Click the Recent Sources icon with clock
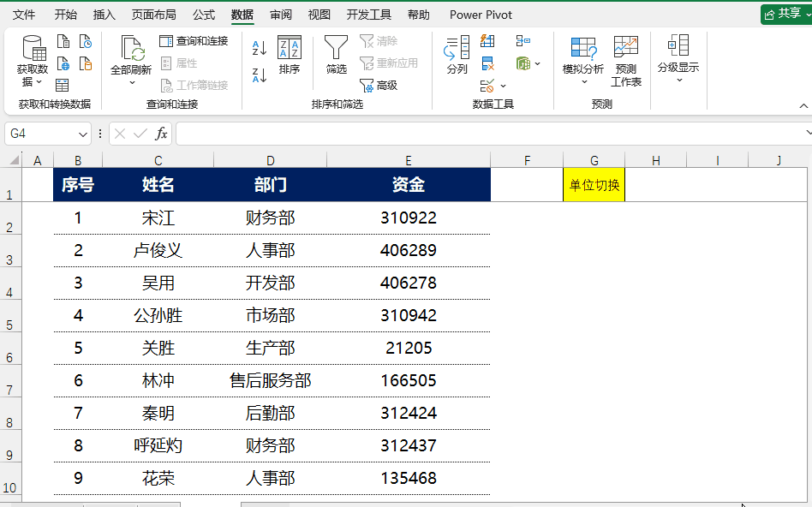The width and height of the screenshot is (812, 507). click(x=86, y=41)
